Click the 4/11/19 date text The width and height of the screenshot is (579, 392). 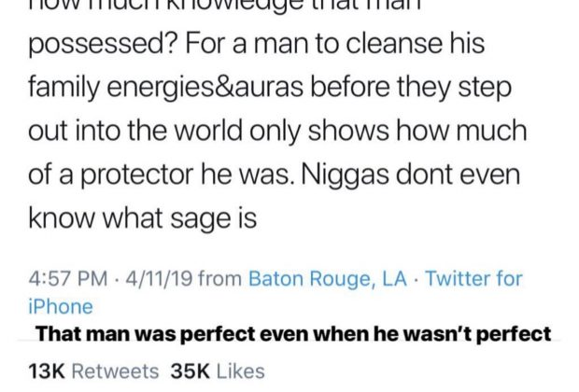159,278
